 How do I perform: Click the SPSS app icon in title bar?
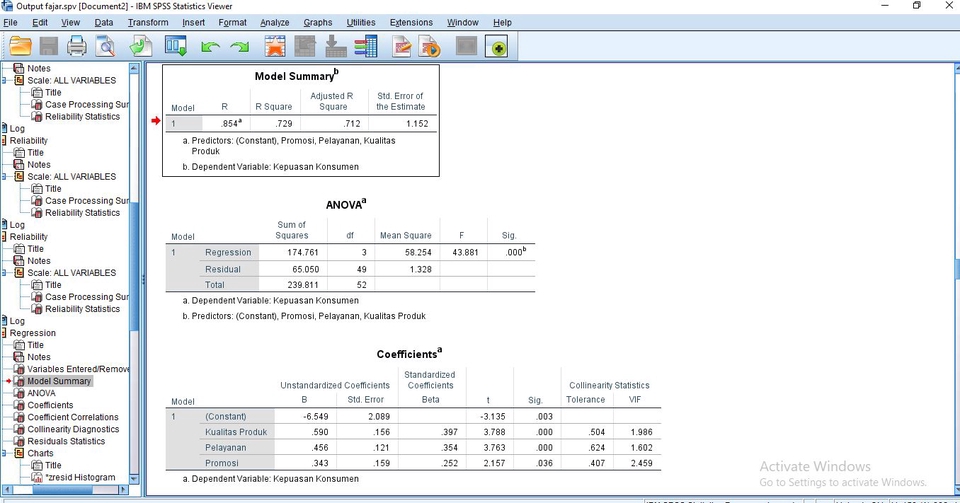[x=7, y=6]
